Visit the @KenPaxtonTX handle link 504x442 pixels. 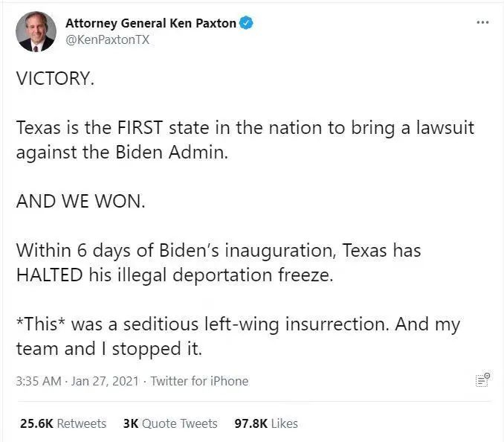[x=107, y=40]
